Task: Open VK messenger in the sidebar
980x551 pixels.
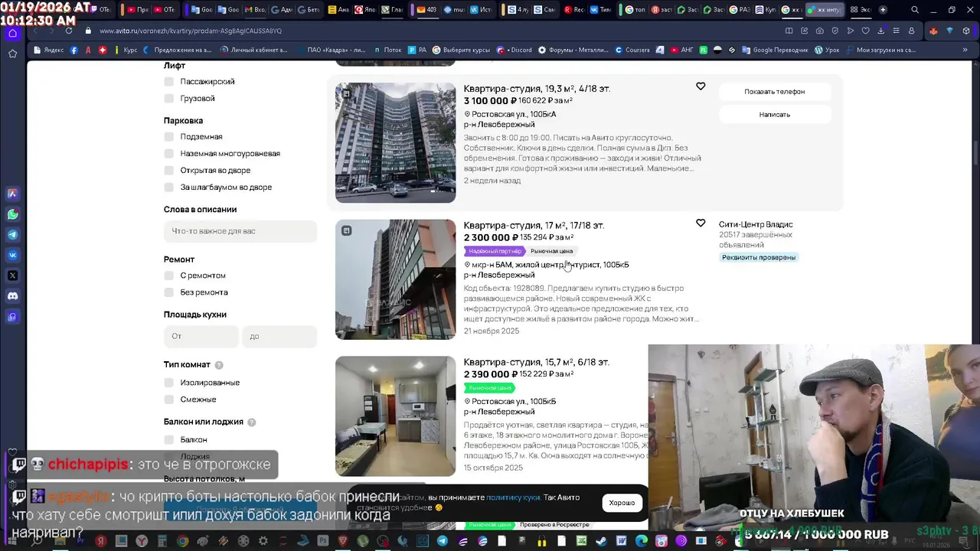Action: point(12,255)
